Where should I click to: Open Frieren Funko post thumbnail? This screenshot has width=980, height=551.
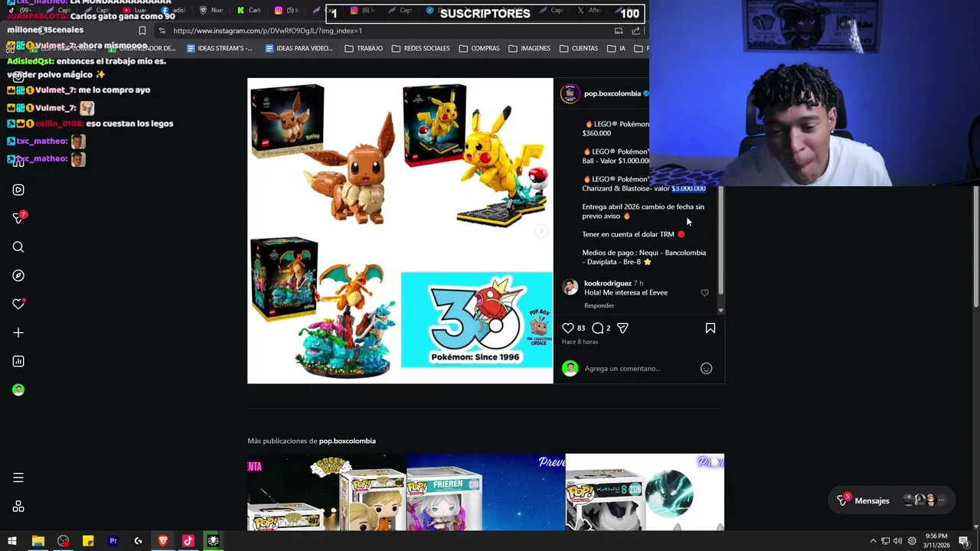485,492
